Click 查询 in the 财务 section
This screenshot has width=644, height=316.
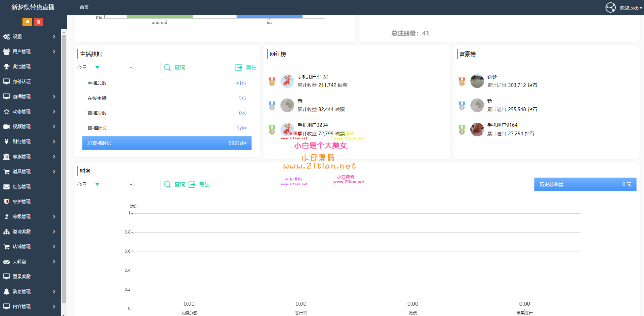(180, 184)
